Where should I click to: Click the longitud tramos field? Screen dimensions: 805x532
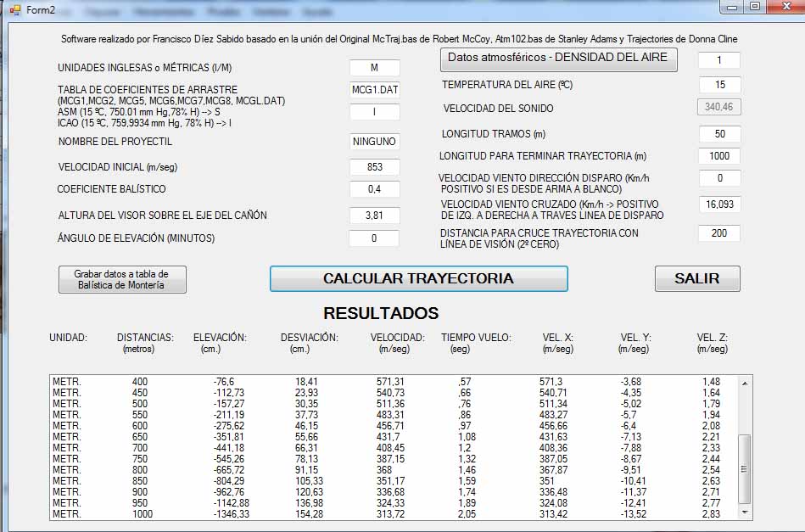[x=719, y=134]
